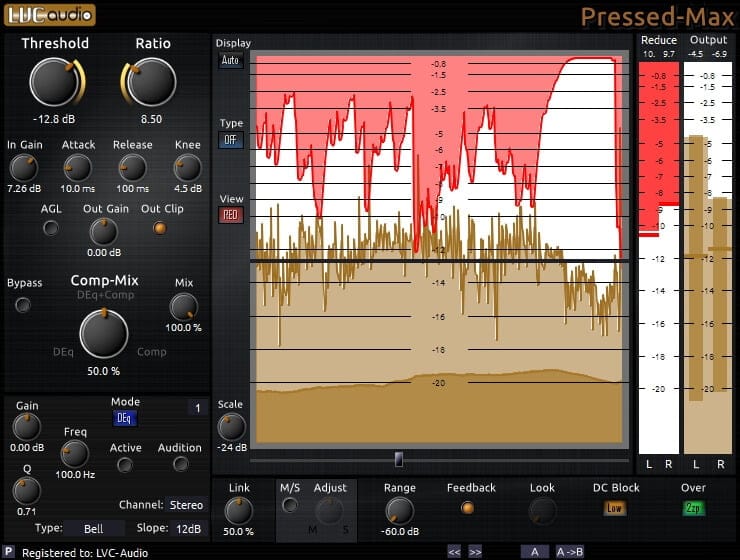The width and height of the screenshot is (740, 560).
Task: Click the In Gain knob
Action: (x=24, y=168)
